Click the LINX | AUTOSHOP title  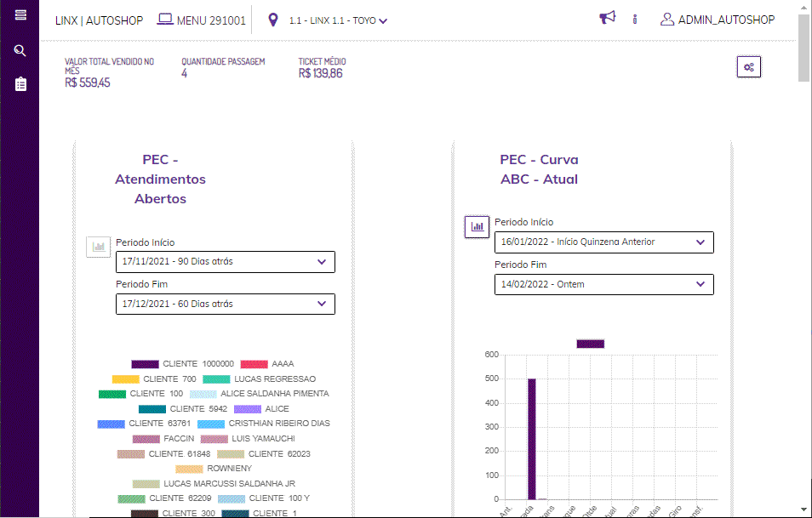(99, 20)
